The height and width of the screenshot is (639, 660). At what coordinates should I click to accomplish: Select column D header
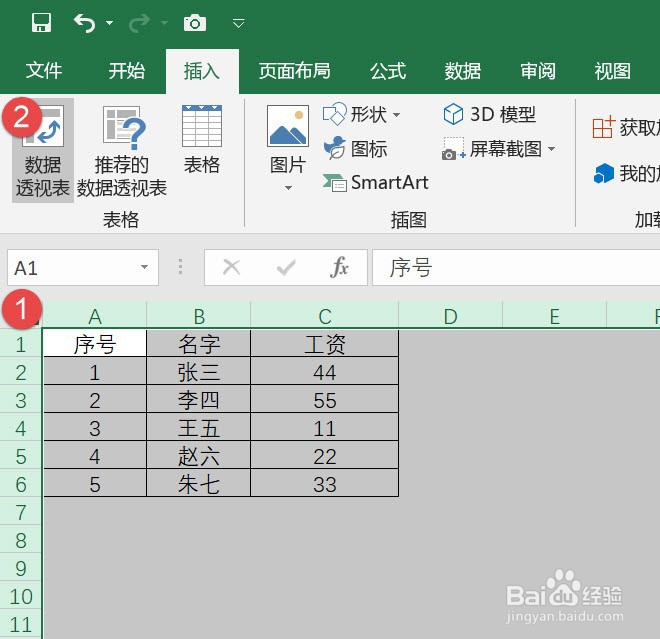pyautogui.click(x=450, y=316)
